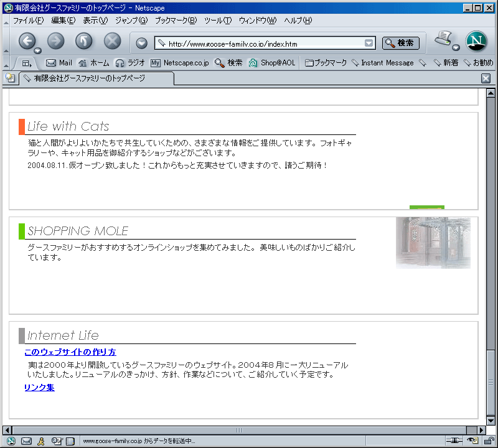498x448 pixels.
Task: Click Mail in the personal toolbar
Action: (x=59, y=63)
